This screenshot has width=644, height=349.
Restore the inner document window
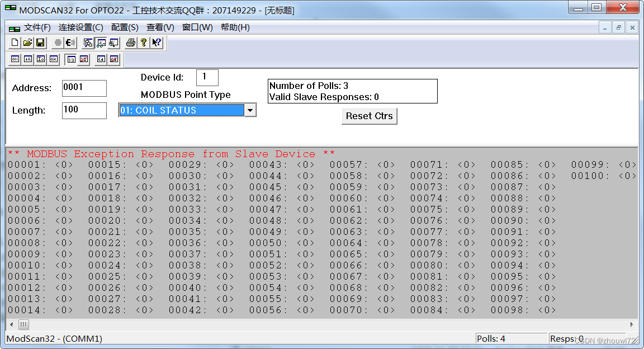(x=618, y=27)
